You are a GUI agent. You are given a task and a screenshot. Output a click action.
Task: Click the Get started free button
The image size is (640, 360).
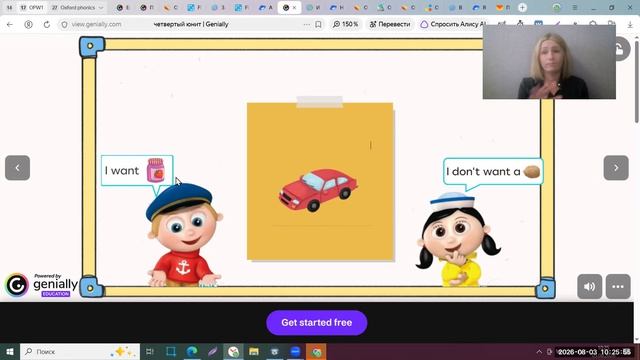coord(317,322)
